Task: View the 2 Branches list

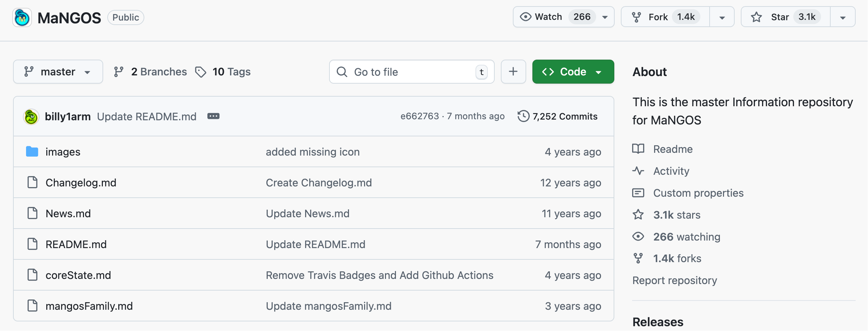Action: click(150, 72)
